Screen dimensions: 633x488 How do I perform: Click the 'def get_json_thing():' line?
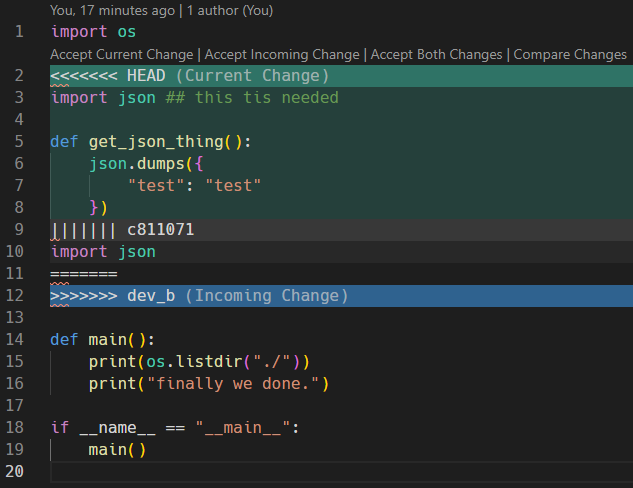click(151, 142)
